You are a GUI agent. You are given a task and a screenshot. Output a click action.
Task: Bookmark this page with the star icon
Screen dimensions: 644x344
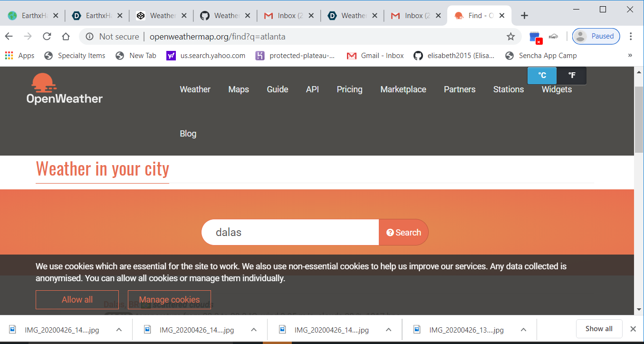[510, 37]
